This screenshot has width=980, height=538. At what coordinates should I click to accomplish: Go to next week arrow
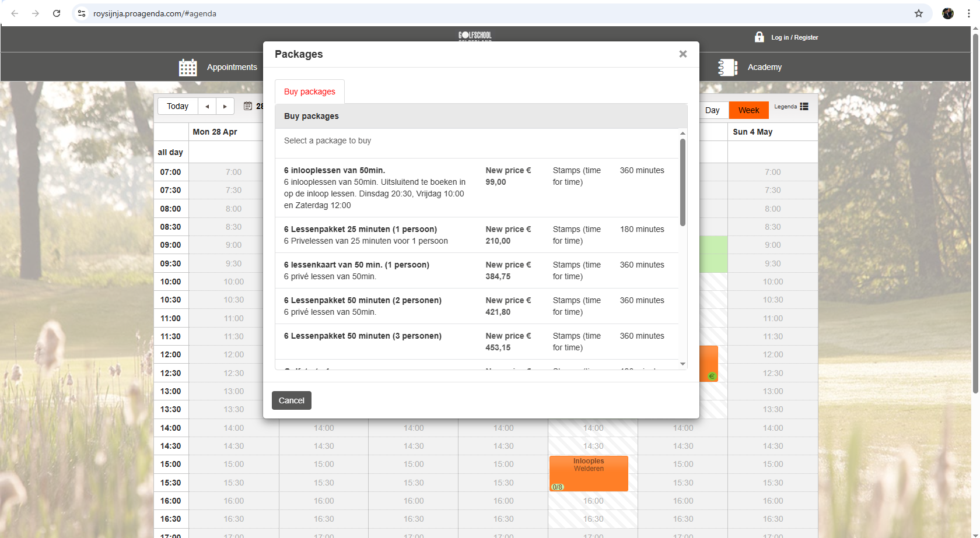click(x=225, y=106)
